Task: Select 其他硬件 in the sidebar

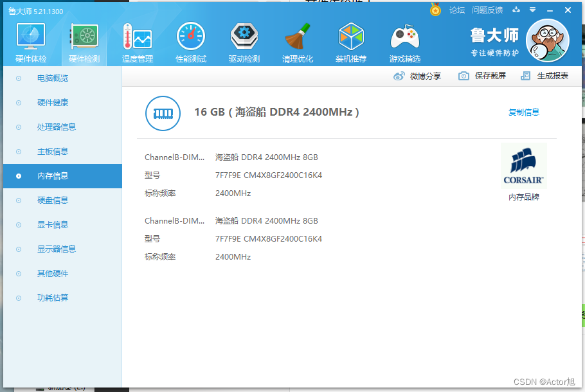Action: [62, 274]
